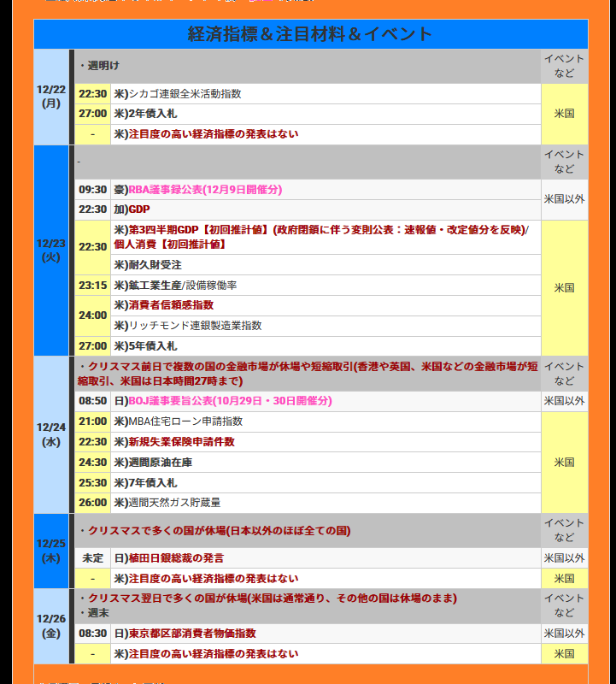Click the 24:30 time cell
616x684 pixels.
tap(93, 463)
